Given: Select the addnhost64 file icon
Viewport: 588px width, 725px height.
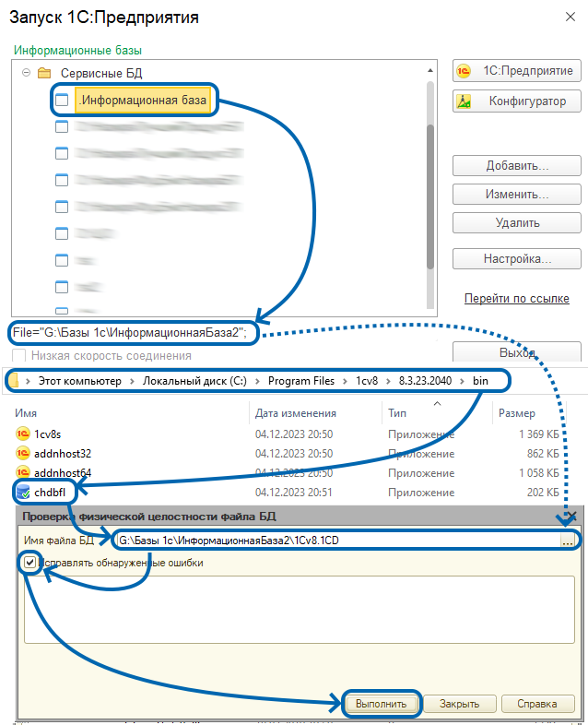Looking at the screenshot, I should [23, 472].
